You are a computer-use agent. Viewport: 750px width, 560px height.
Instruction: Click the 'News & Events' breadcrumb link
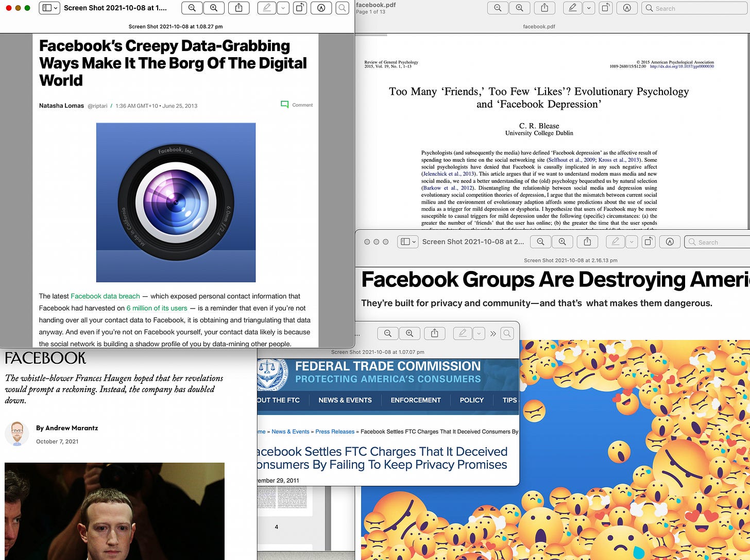click(x=291, y=432)
